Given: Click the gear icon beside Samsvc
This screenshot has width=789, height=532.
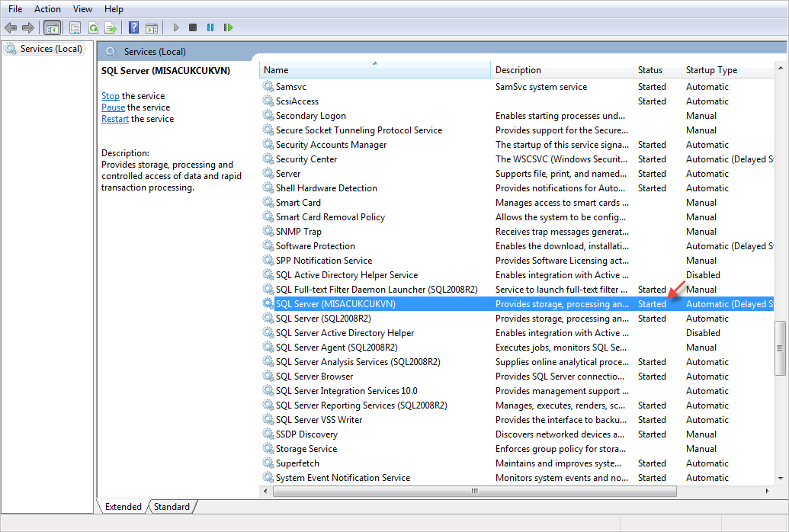Looking at the screenshot, I should pyautogui.click(x=268, y=87).
